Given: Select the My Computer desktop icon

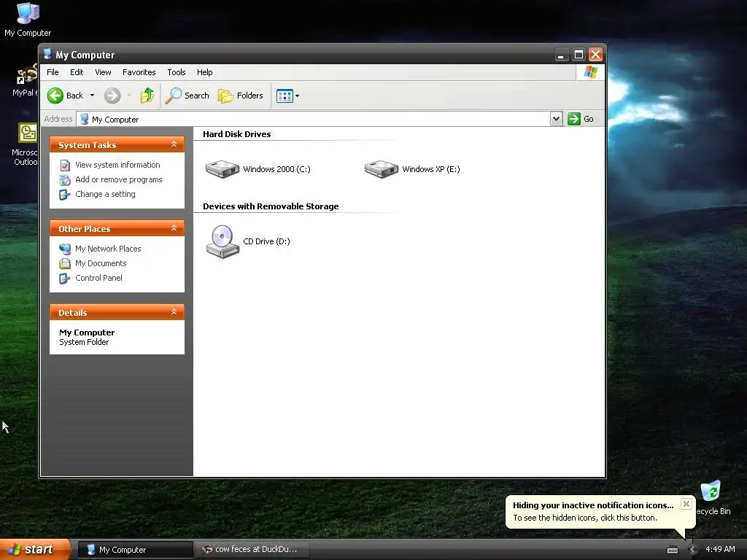Looking at the screenshot, I should (28, 19).
